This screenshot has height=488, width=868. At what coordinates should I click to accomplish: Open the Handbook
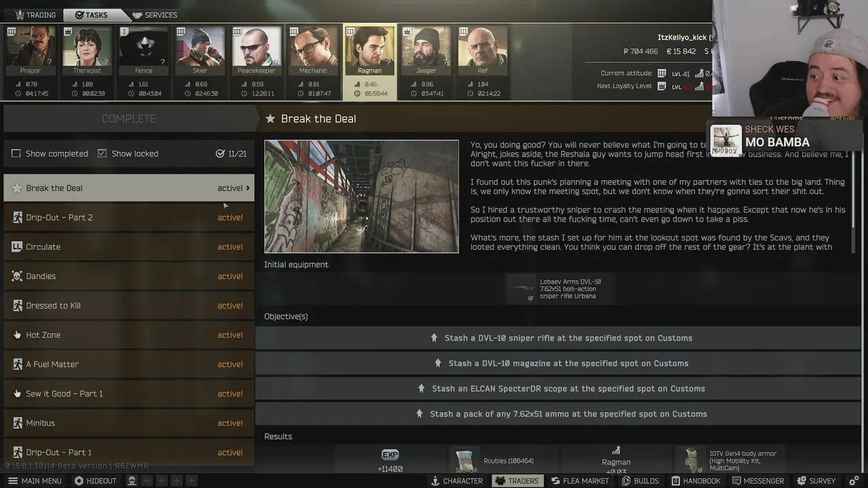pos(694,481)
